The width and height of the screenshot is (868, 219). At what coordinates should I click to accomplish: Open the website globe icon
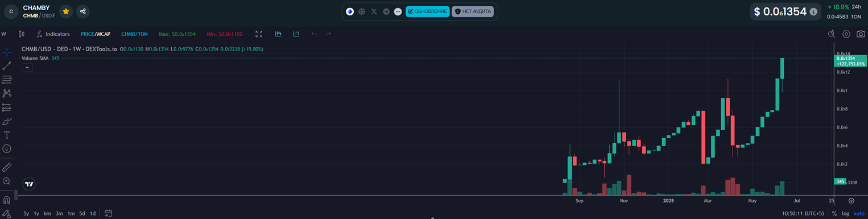pos(362,11)
